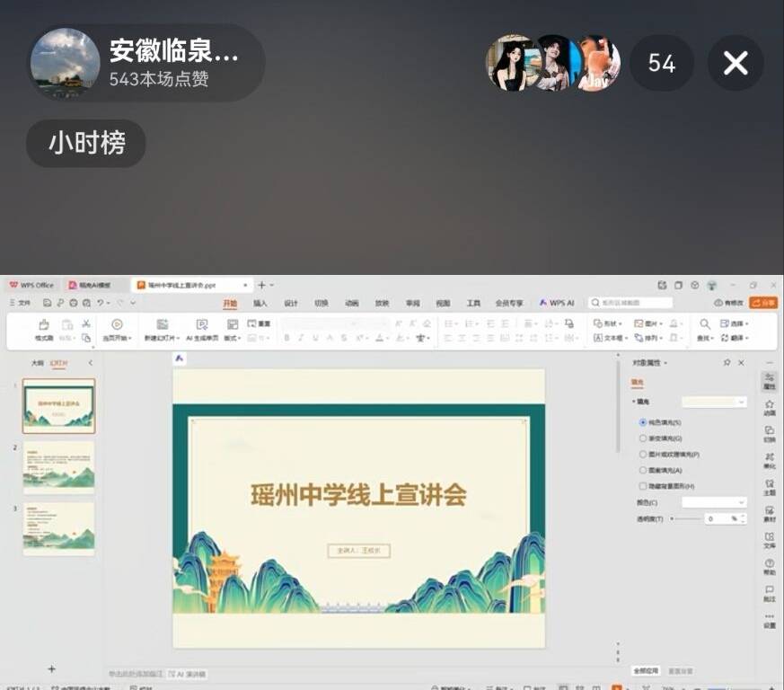Open the AI generate single page tool
Image resolution: width=784 pixels, height=690 pixels.
tap(202, 325)
